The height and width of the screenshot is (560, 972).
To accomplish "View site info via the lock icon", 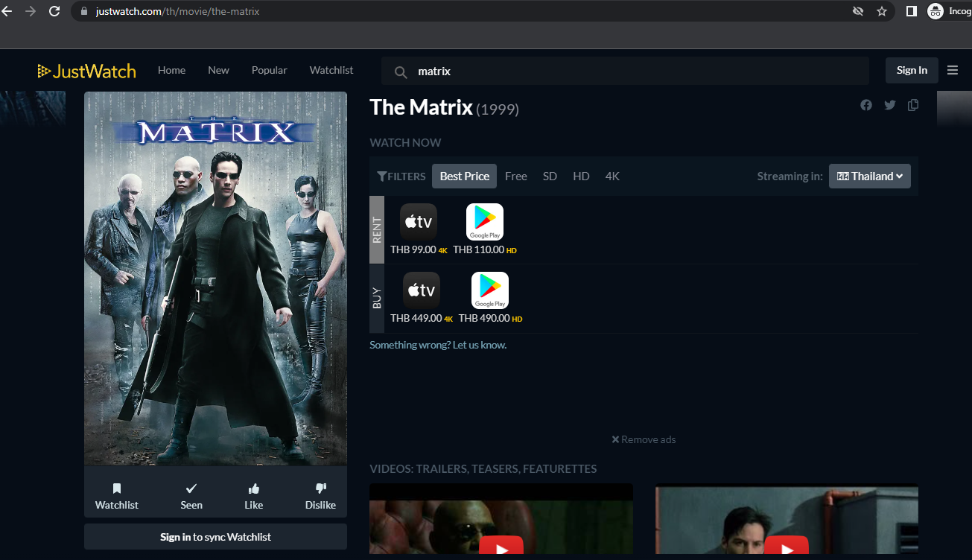I will click(83, 11).
